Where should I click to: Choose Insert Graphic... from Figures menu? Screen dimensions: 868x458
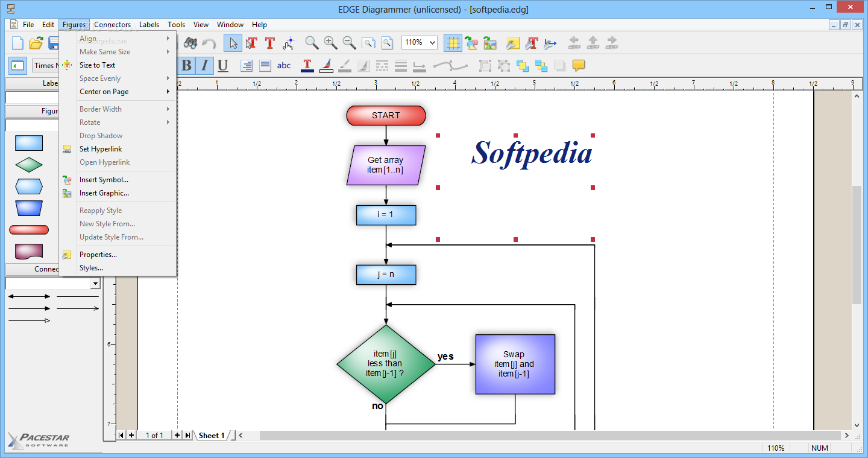118,193
